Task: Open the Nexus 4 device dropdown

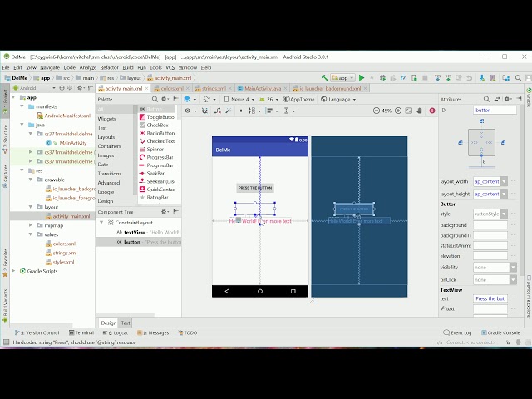Action: tap(239, 100)
